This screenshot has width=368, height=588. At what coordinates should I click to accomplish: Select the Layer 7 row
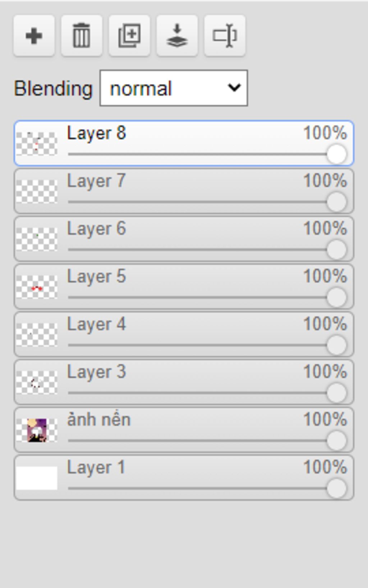(184, 191)
